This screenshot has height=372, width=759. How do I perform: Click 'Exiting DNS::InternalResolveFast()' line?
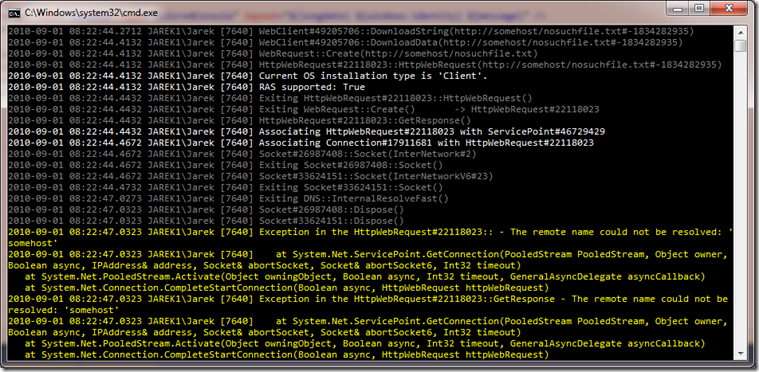(228, 198)
